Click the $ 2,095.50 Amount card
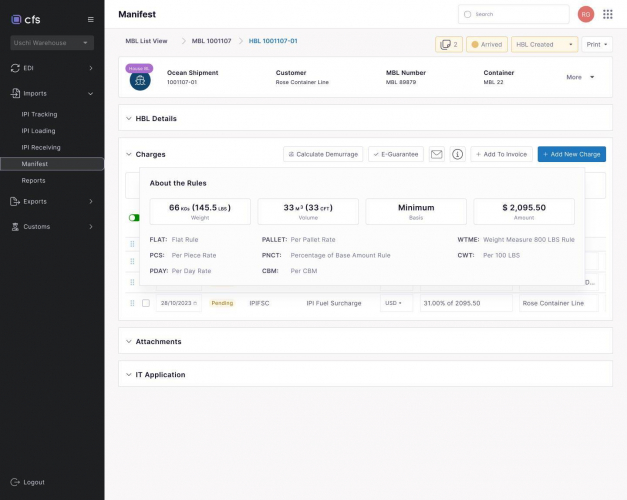This screenshot has width=627, height=500. [x=524, y=212]
